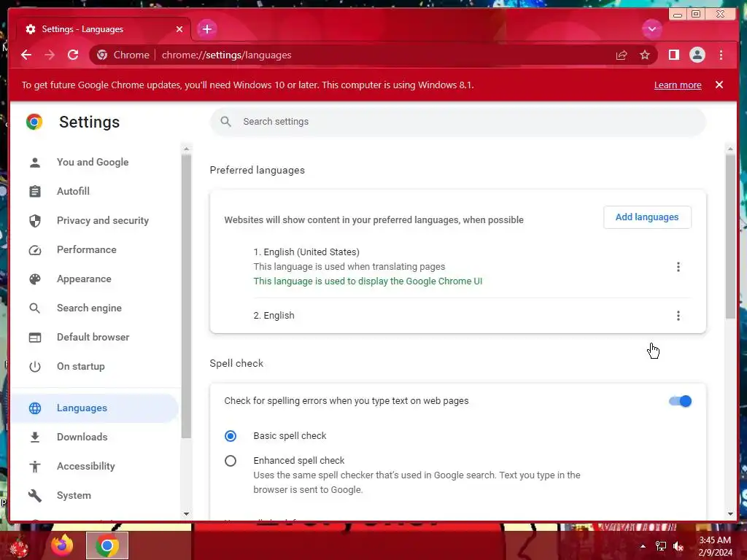Select Enhanced spell check radio
The height and width of the screenshot is (560, 747).
(230, 461)
